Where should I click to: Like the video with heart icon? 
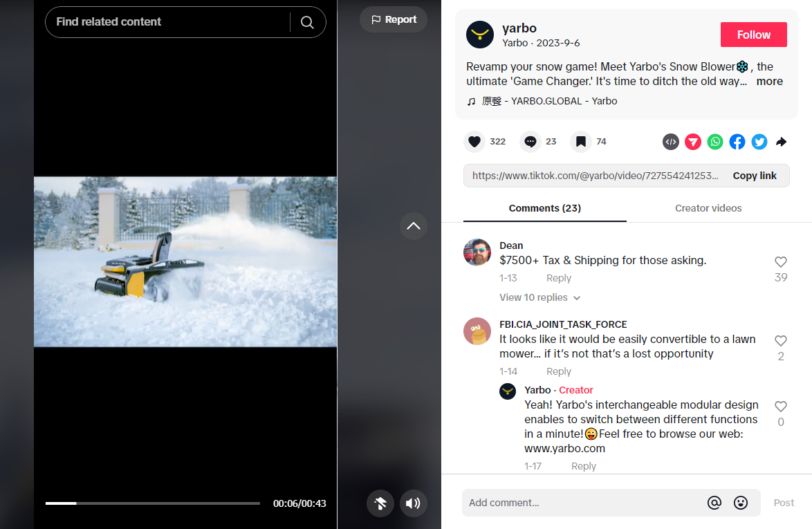click(474, 142)
